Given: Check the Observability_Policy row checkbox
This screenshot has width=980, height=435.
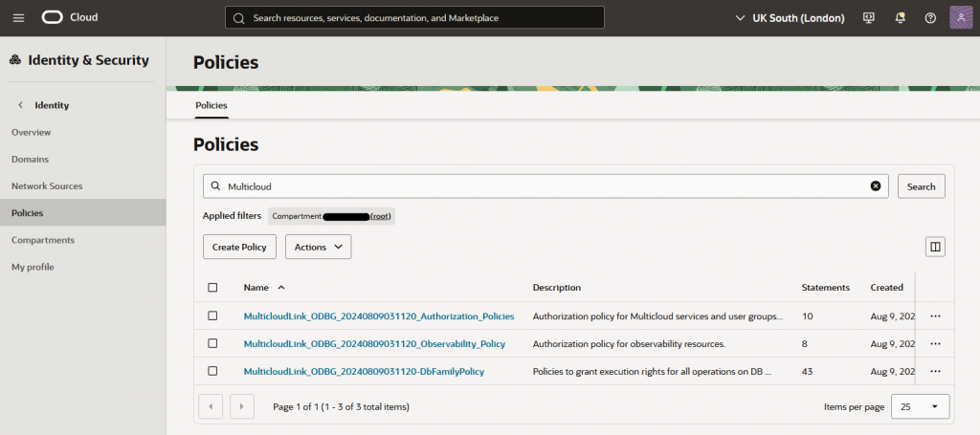Looking at the screenshot, I should pos(212,343).
